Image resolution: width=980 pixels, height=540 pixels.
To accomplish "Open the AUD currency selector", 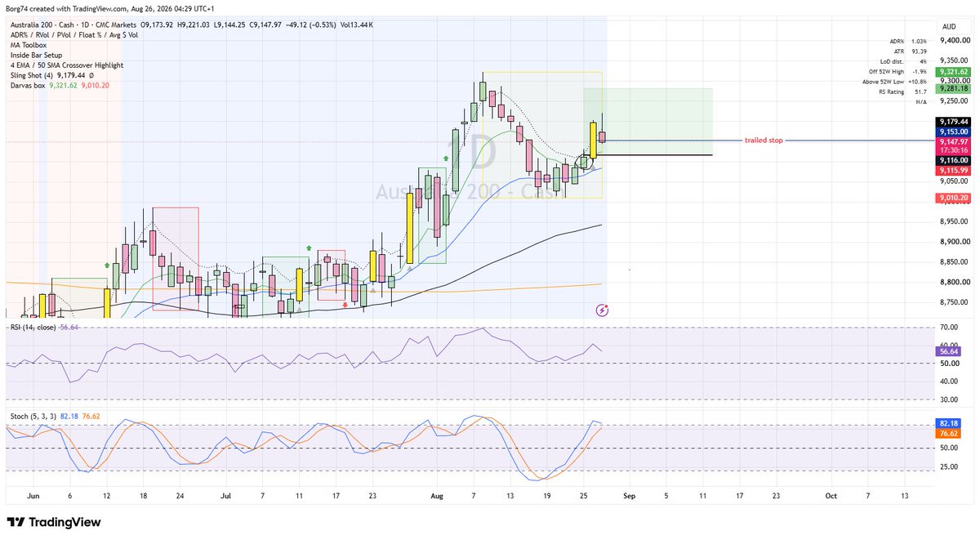I will (x=949, y=25).
